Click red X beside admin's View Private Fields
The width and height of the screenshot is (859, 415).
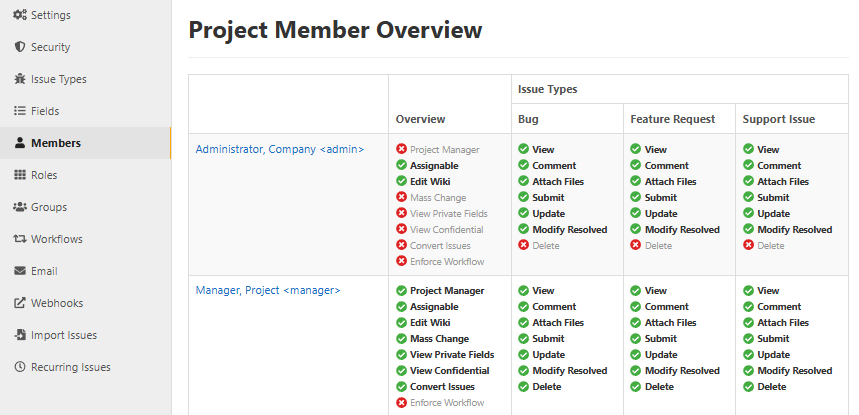[x=402, y=213]
